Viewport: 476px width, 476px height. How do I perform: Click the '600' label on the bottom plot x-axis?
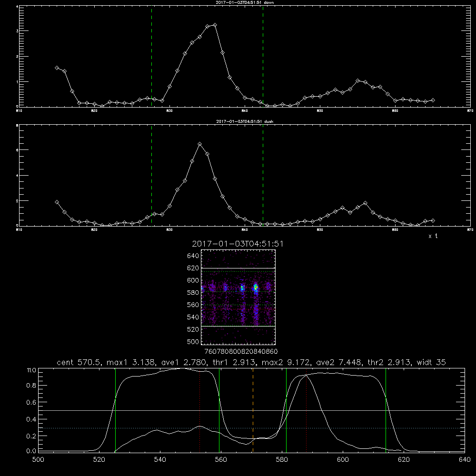click(343, 460)
